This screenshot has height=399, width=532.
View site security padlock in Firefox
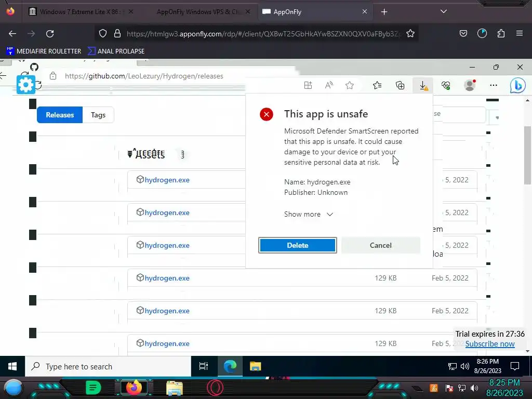(x=117, y=33)
